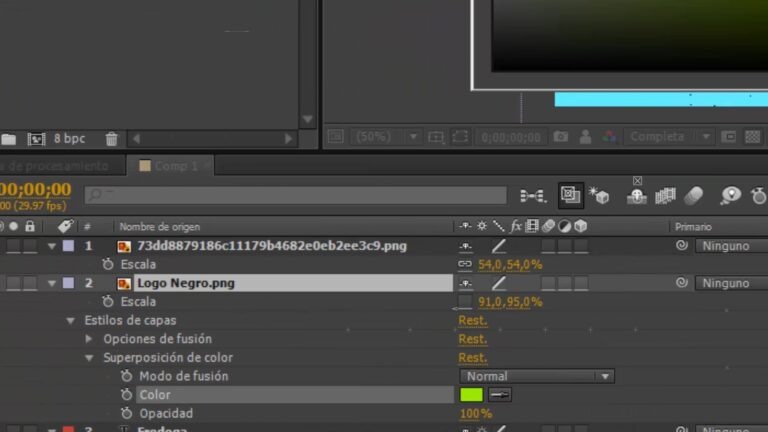768x432 pixels.
Task: Open the composition mini-flowchart button
Action: click(x=533, y=196)
